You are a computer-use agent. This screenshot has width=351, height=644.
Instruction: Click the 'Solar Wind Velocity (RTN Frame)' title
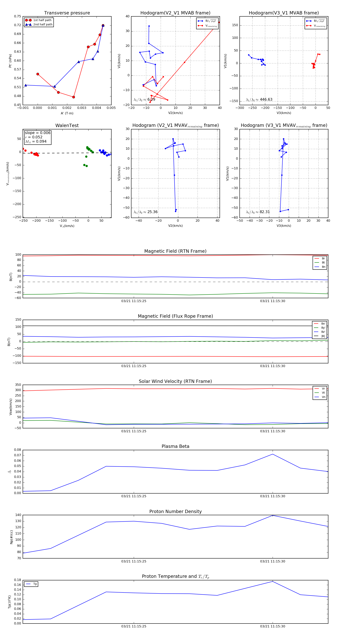[x=175, y=382]
